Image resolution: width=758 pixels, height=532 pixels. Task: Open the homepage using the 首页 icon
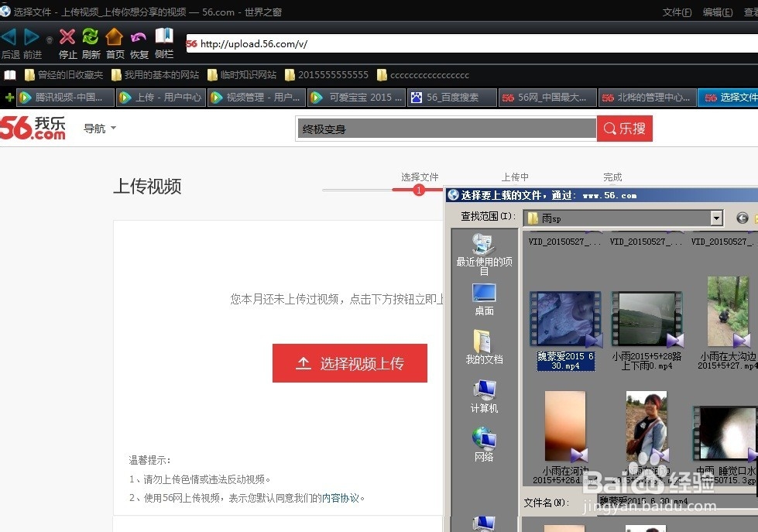coord(114,36)
